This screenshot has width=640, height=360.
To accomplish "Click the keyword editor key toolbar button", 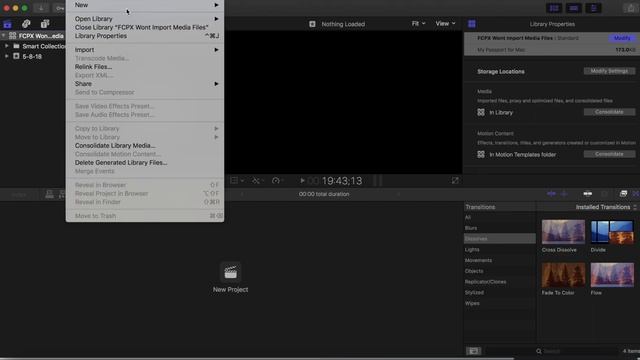I will tap(60, 8).
